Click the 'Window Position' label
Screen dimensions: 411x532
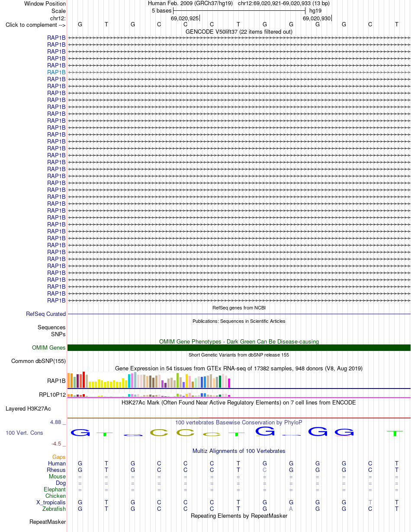point(45,4)
